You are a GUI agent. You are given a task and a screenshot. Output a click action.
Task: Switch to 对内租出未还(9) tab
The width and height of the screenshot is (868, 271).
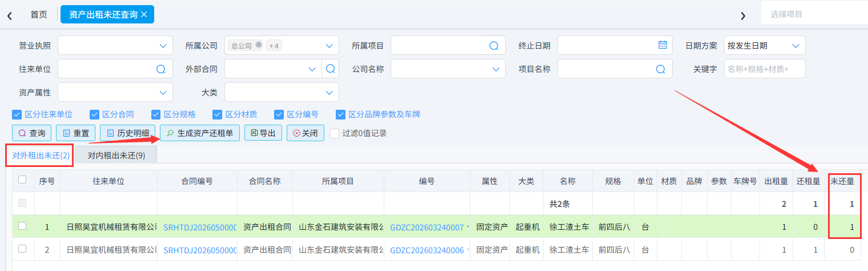click(116, 155)
